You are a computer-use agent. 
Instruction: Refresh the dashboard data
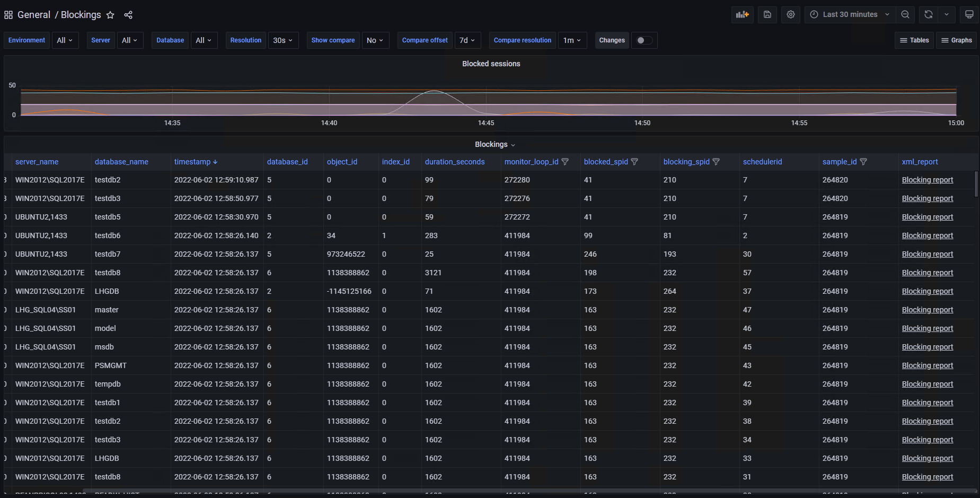[928, 14]
